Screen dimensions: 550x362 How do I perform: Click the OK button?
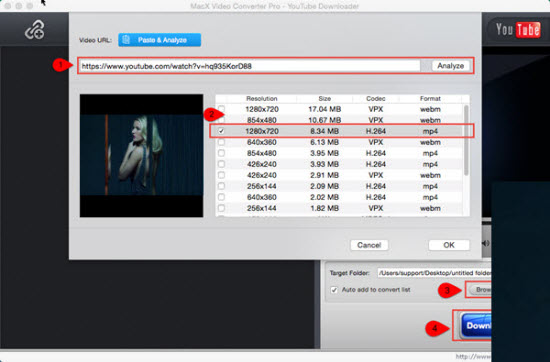(x=449, y=245)
